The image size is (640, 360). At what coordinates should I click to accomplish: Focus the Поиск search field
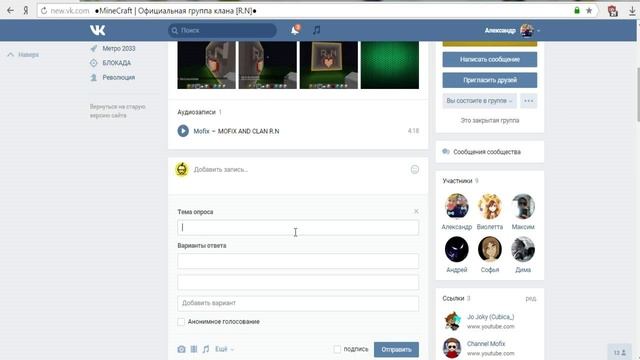tap(222, 30)
